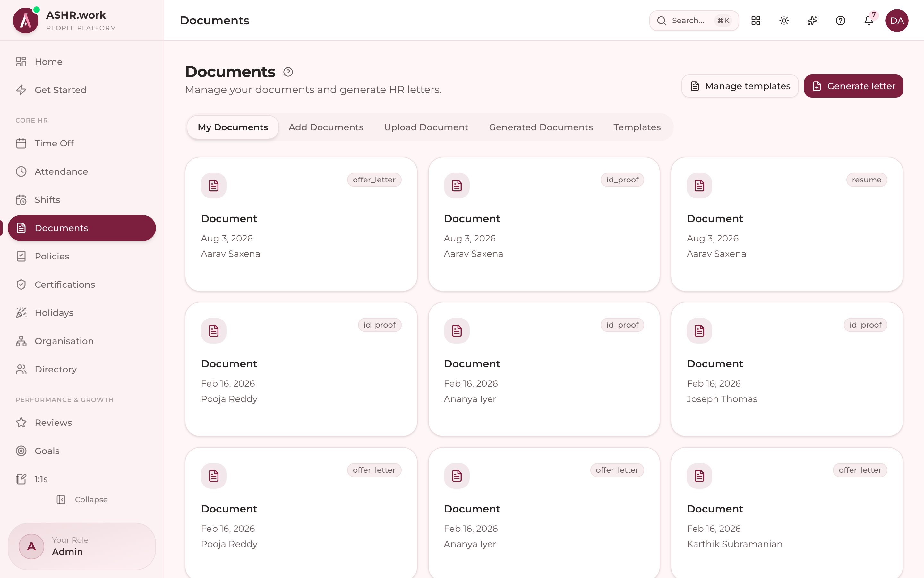Viewport: 924px width, 578px height.
Task: Open the Your Role Admin switcher
Action: point(82,546)
